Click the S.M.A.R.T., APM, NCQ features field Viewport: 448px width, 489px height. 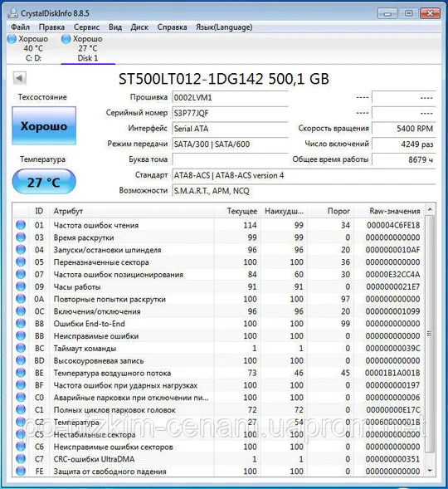(304, 191)
